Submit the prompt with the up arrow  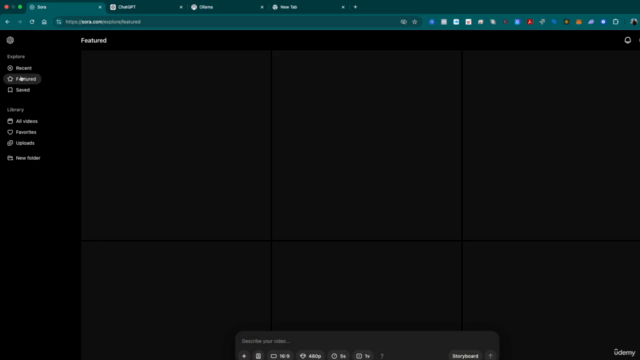(491, 356)
